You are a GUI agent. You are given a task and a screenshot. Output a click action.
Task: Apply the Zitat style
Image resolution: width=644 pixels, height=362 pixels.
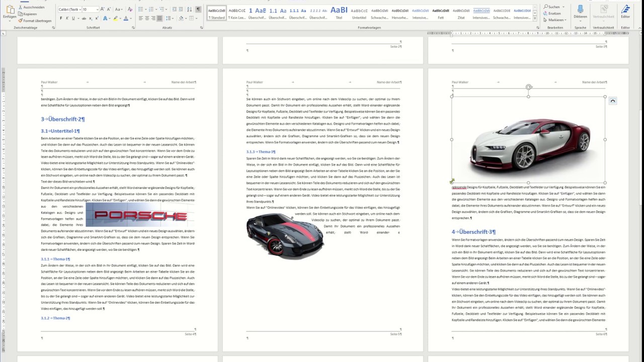coord(461,13)
